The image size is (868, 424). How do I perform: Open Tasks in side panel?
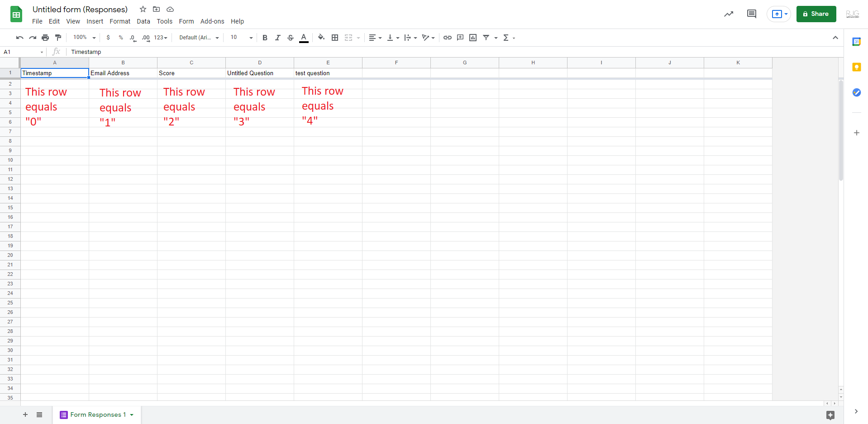pos(856,92)
